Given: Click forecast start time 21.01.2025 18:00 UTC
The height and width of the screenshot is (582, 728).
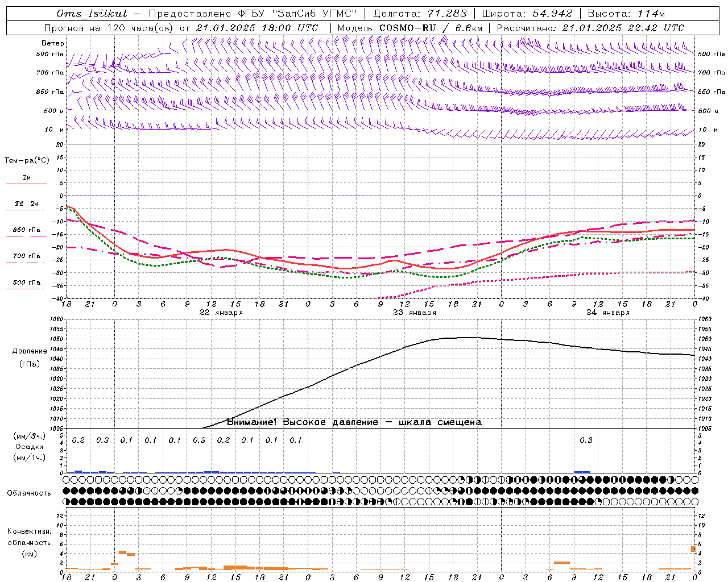Looking at the screenshot, I should pos(257,28).
